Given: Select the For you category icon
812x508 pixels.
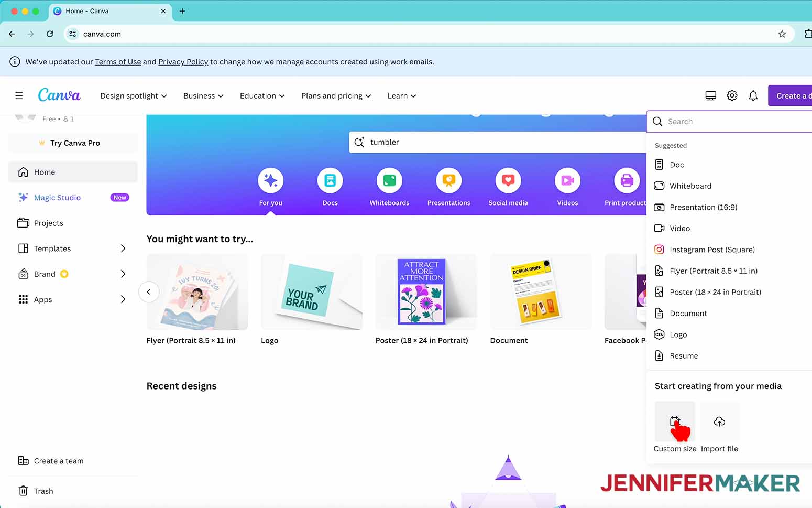Looking at the screenshot, I should point(271,180).
